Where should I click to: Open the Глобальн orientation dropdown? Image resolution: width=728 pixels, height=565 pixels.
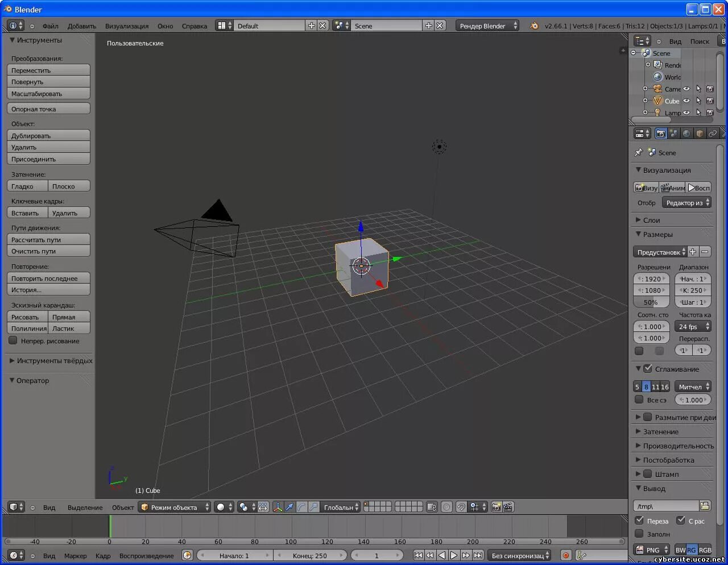click(x=341, y=507)
